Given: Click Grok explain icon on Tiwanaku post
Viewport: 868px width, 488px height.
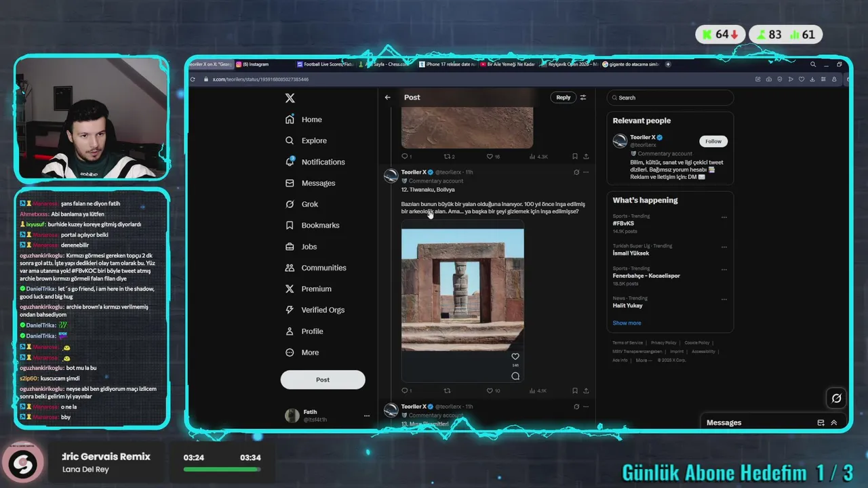Looking at the screenshot, I should pyautogui.click(x=576, y=172).
